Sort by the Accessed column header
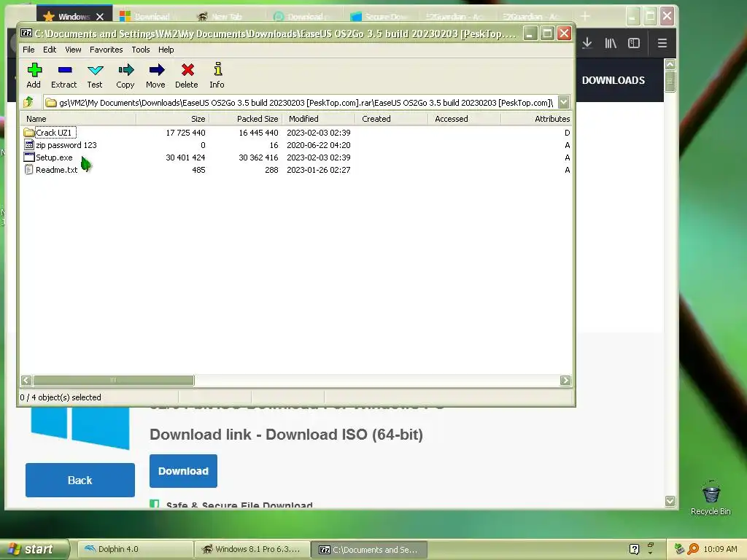The width and height of the screenshot is (747, 560). coord(465,119)
